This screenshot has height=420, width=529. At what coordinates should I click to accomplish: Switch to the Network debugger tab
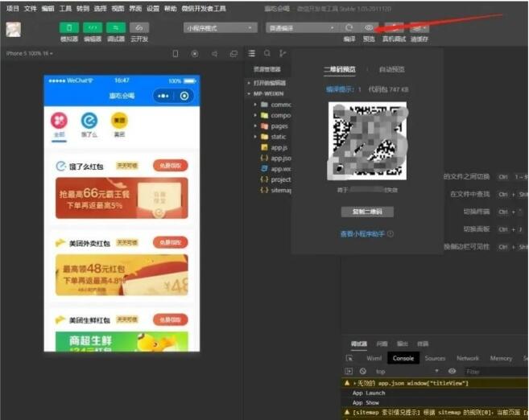pos(468,358)
